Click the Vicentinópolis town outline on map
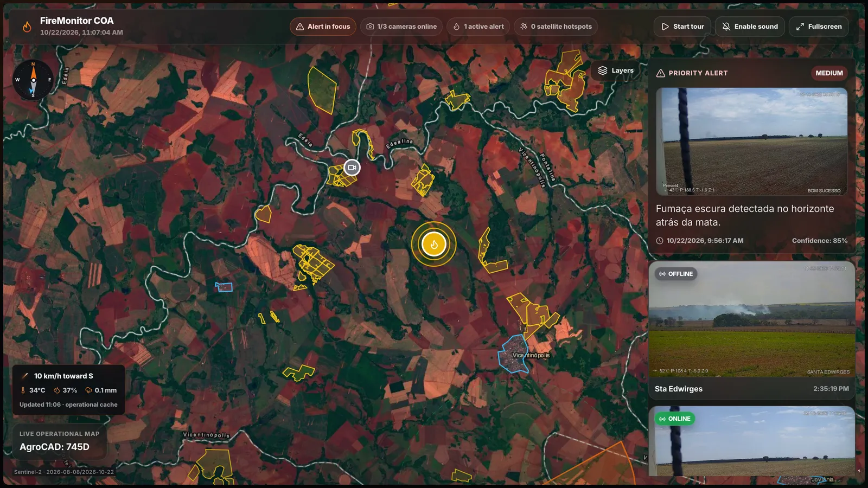This screenshot has width=868, height=488. [x=514, y=355]
